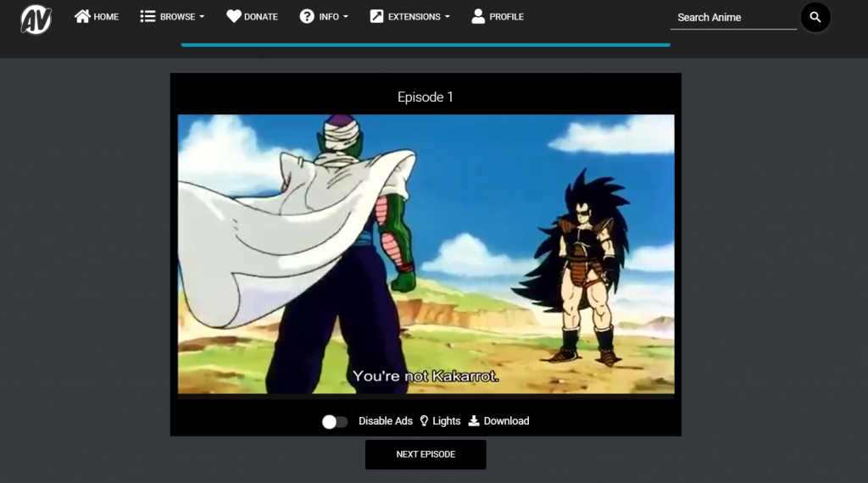Click the Browse list icon
The height and width of the screenshot is (483, 868).
147,17
